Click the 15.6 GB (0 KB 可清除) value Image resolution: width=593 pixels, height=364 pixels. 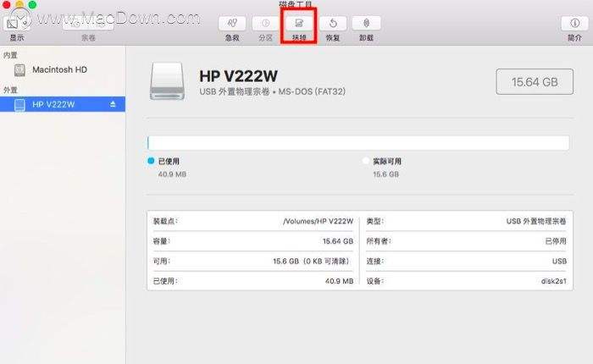312,262
